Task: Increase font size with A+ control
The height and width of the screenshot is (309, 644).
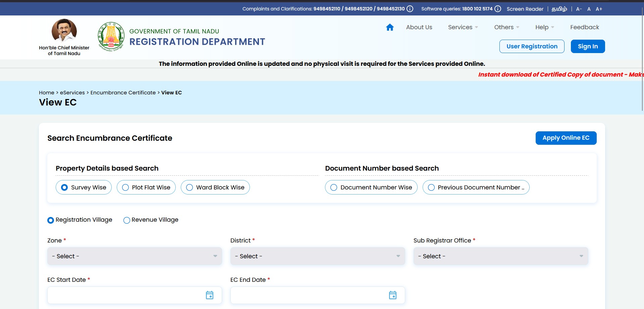Action: click(599, 9)
